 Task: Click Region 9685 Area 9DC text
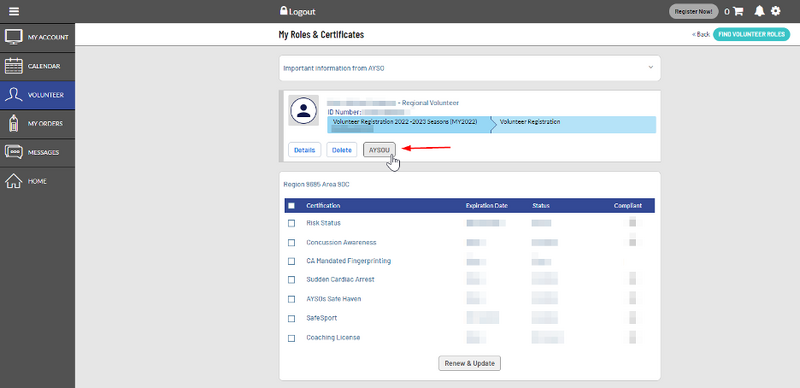[x=316, y=185]
